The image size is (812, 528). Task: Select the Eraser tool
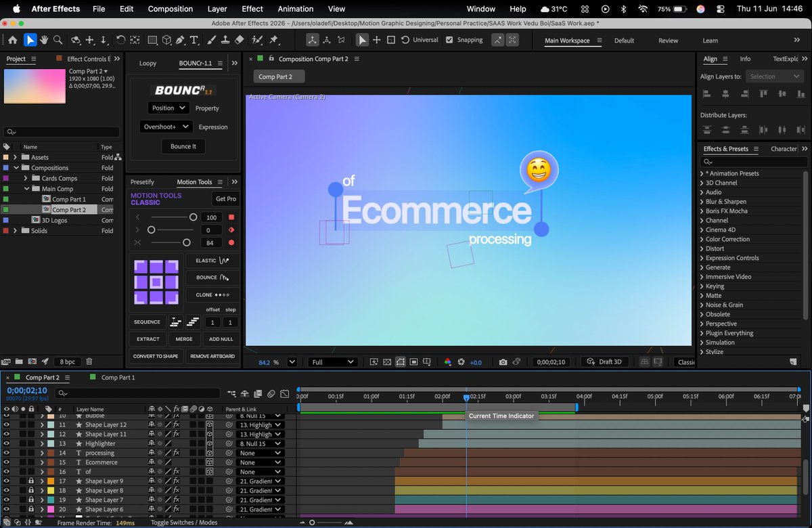[x=239, y=40]
